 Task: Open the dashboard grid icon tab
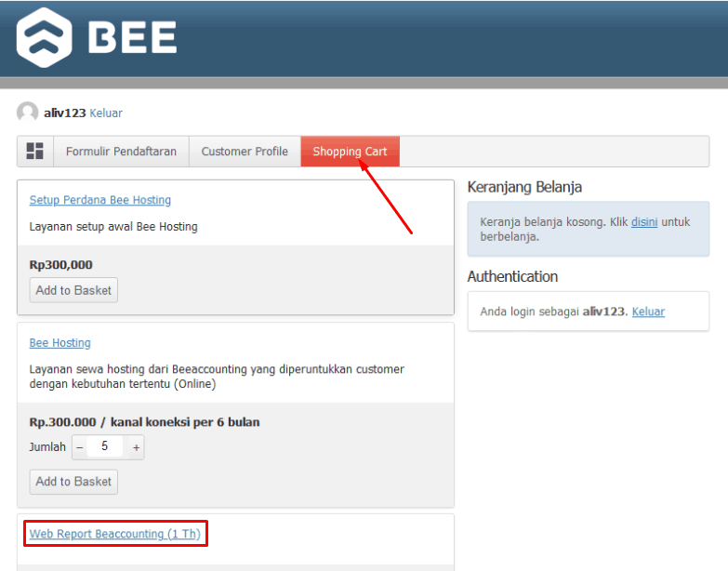pos(35,152)
